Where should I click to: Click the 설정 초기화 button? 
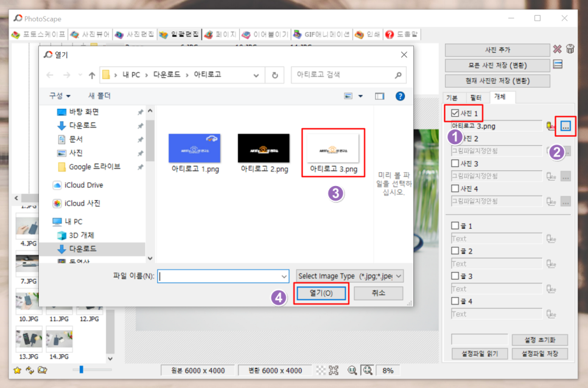540,340
